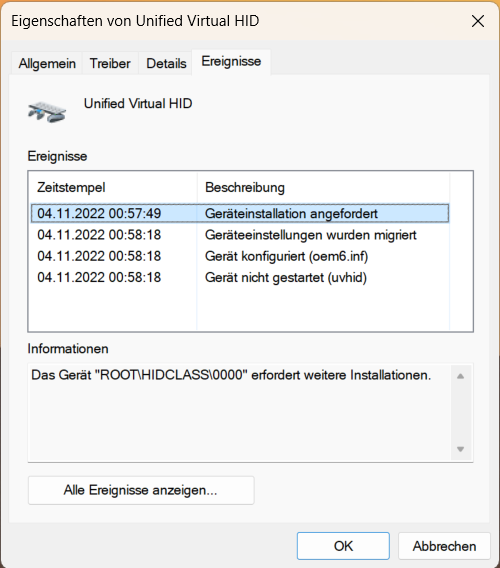Cancel with the Abbrechen button
Screen dimensions: 500x568
[444, 546]
